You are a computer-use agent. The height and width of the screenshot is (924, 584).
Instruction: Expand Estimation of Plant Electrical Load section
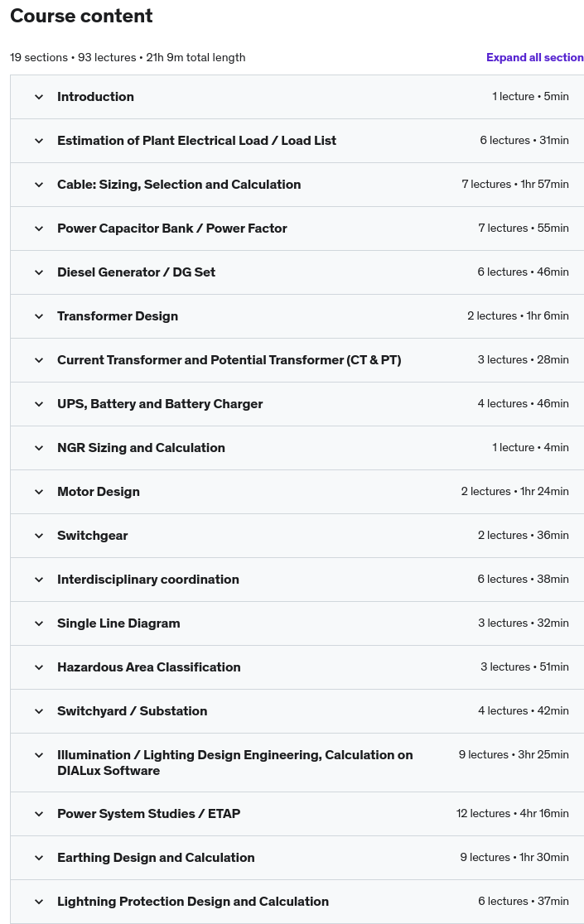(x=297, y=140)
